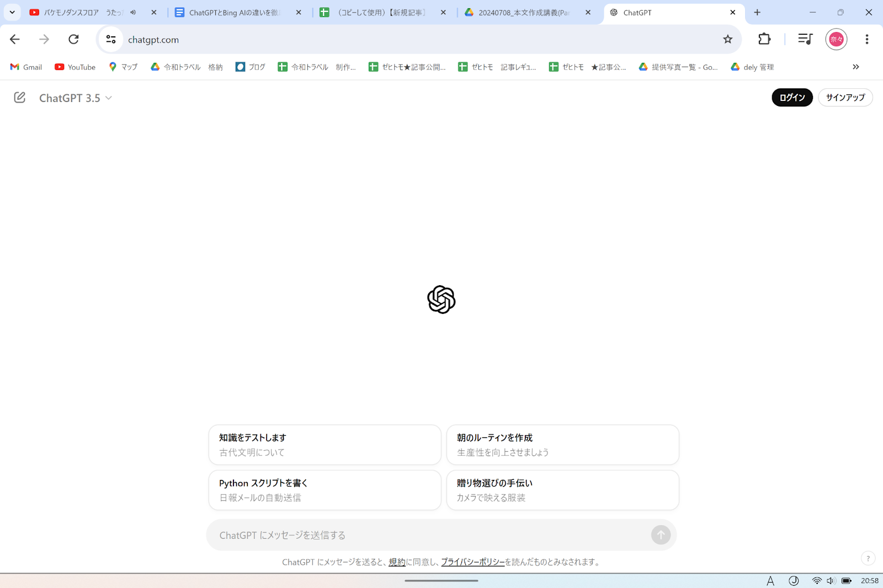Open site information icon in address bar
Viewport: 883px width, 588px height.
[x=111, y=39]
